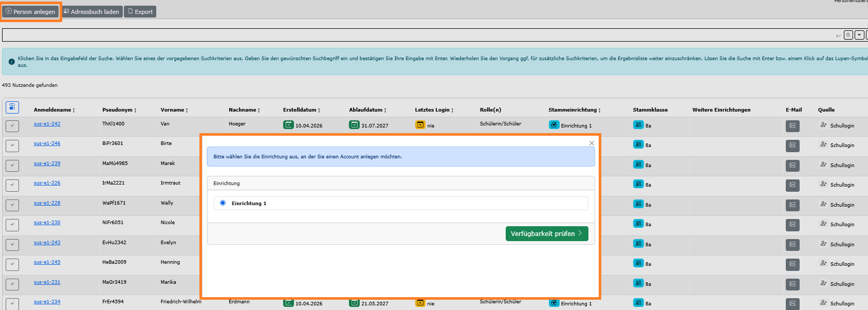Screen dimensions: 868x310
Task: Click the Schullogin person icon for sus-e1-246
Action: tap(823, 144)
